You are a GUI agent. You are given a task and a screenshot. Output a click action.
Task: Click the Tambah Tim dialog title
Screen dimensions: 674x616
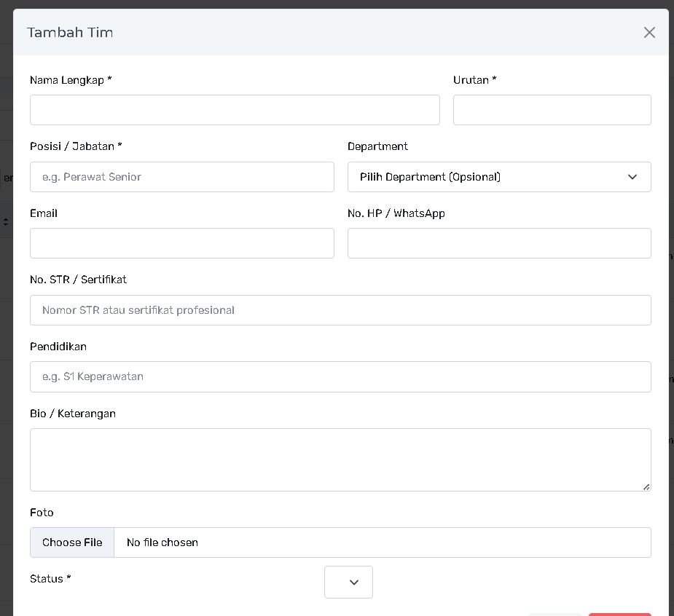[70, 33]
